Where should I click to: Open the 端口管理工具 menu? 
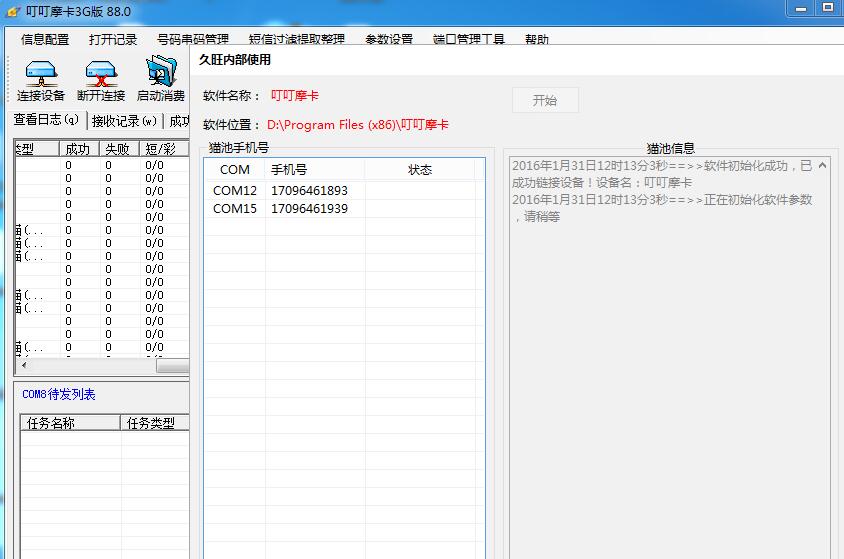pyautogui.click(x=469, y=39)
